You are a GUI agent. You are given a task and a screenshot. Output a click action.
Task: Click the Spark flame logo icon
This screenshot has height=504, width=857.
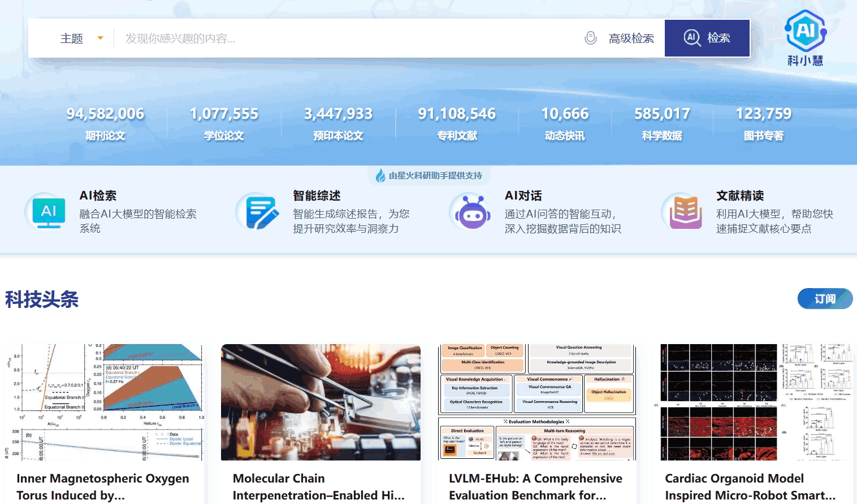[x=380, y=176]
